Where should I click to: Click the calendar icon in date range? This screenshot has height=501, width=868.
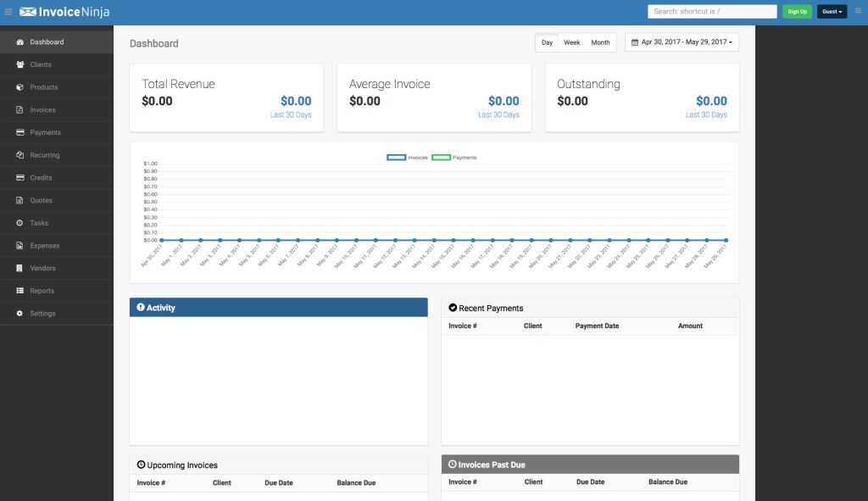(635, 42)
